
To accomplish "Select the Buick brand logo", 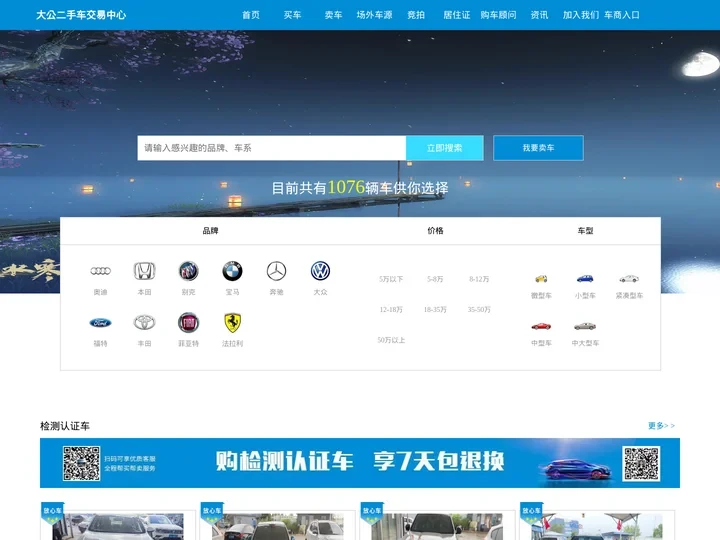I will tap(188, 271).
